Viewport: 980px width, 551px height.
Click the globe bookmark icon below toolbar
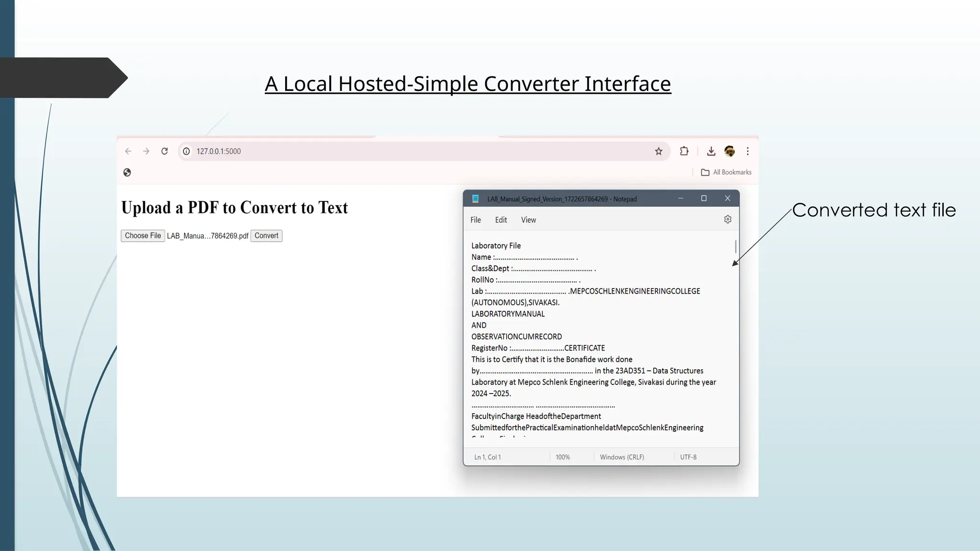click(127, 172)
